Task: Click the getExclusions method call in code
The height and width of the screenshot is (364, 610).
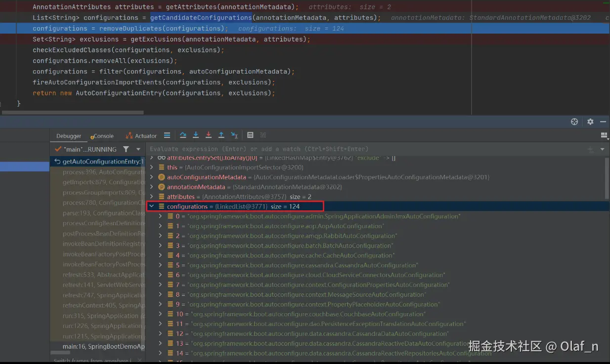Action: click(156, 40)
